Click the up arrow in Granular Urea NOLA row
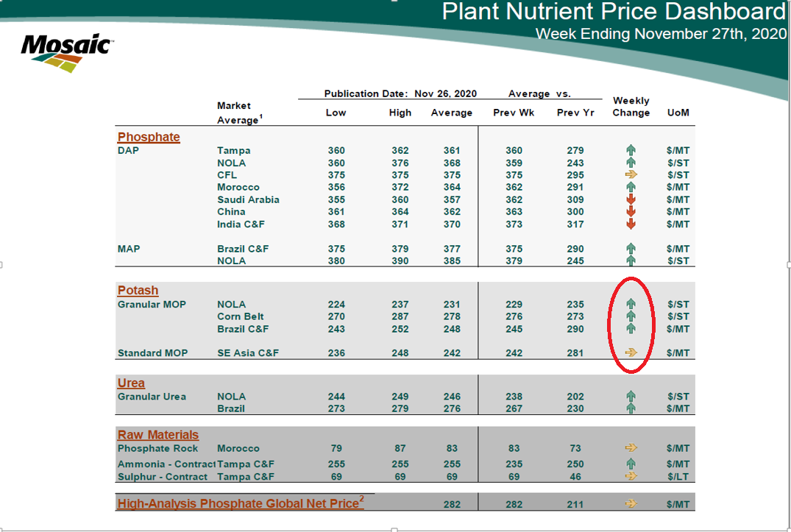 point(631,396)
